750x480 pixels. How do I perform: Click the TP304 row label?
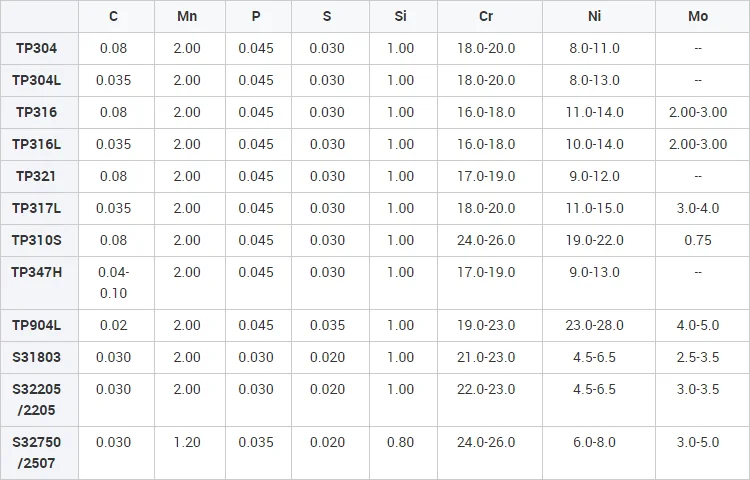36,48
